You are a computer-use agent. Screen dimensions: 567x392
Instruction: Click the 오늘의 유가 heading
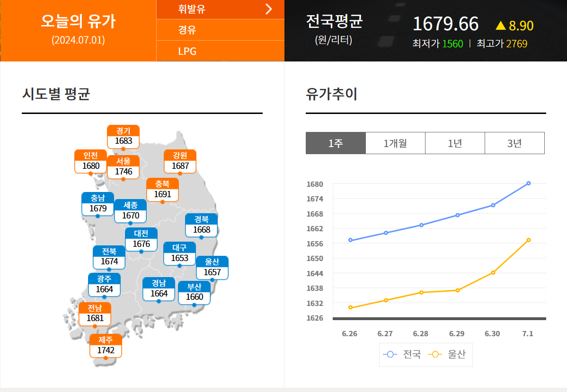pos(78,21)
